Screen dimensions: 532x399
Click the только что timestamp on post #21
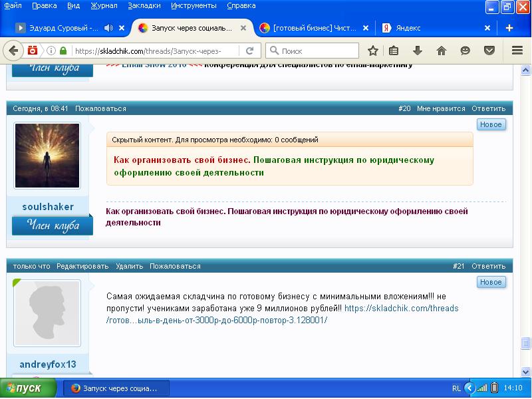(31, 267)
